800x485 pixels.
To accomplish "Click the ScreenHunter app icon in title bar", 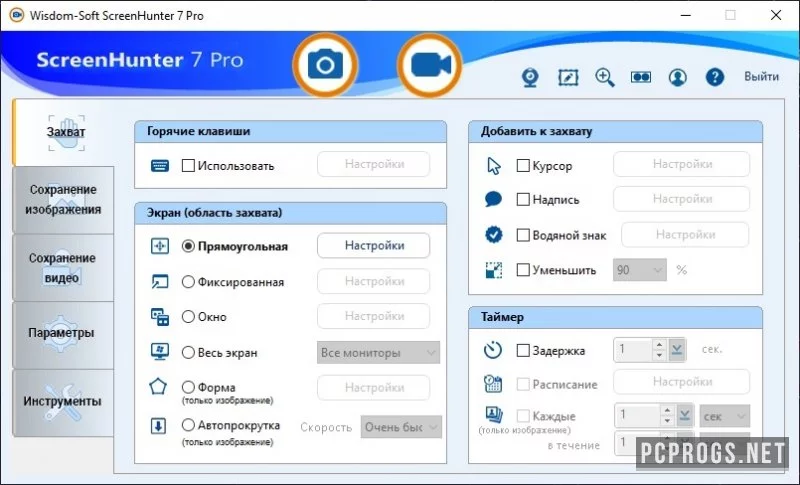I will [x=16, y=15].
